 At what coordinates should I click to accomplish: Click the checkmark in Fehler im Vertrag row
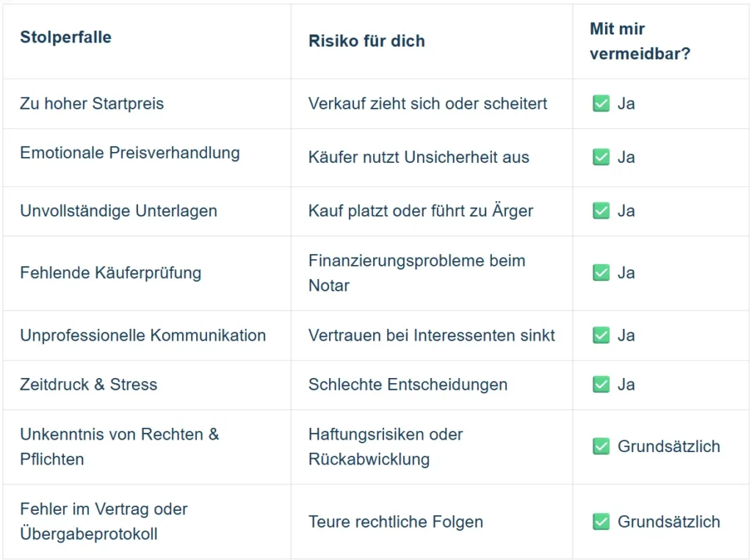(601, 522)
